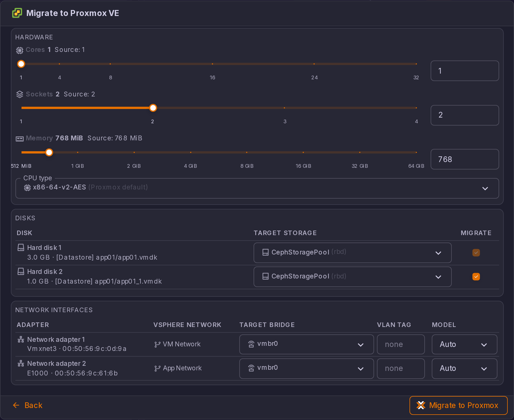Click the Memory slider handle
The image size is (514, 420).
click(x=49, y=152)
